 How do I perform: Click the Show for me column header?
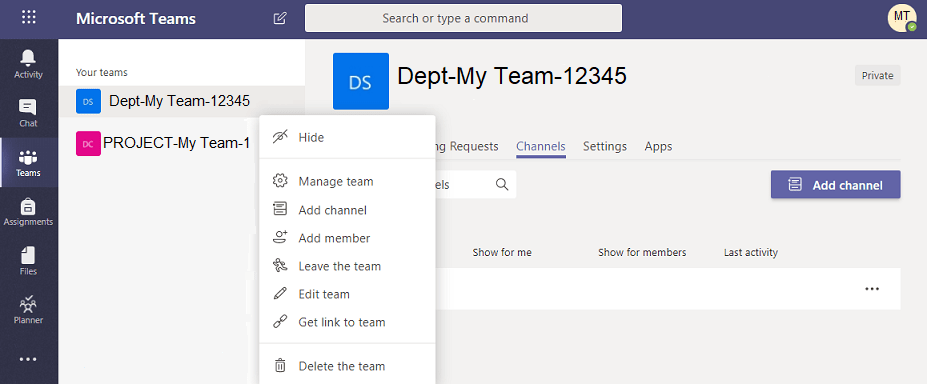502,252
